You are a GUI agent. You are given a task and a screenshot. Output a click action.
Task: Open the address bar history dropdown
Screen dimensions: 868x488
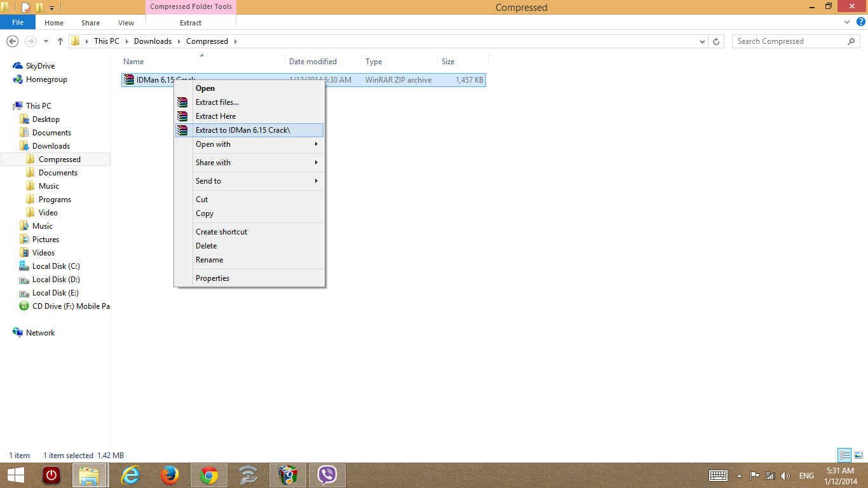[702, 41]
